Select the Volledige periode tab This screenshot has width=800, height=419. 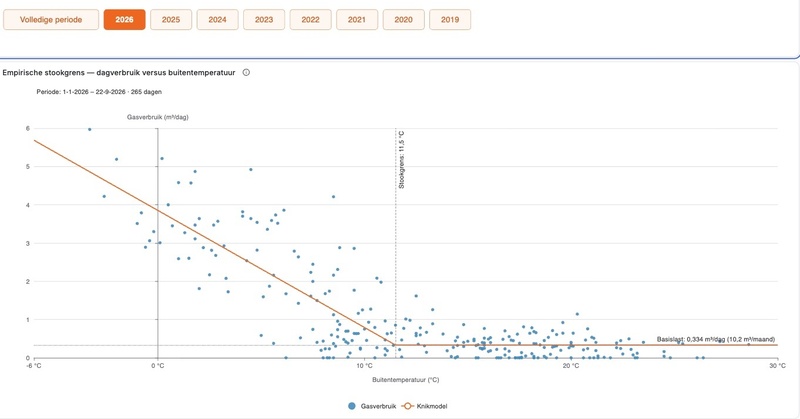click(51, 20)
